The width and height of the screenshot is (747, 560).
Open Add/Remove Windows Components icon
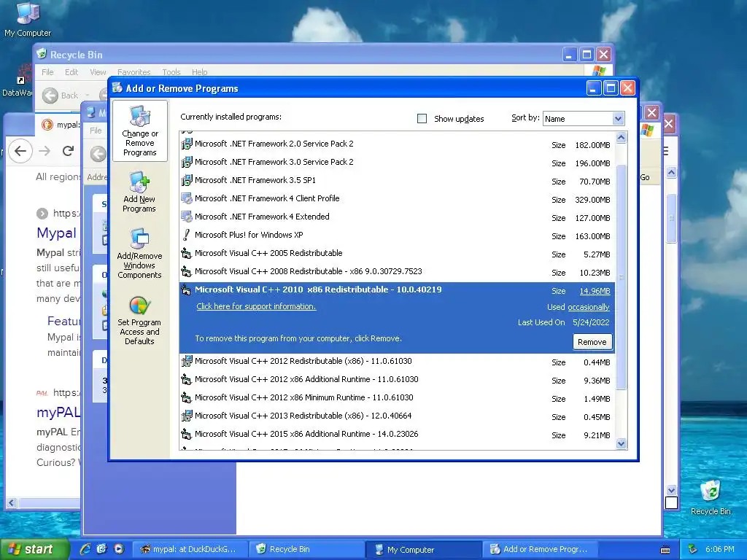click(139, 253)
